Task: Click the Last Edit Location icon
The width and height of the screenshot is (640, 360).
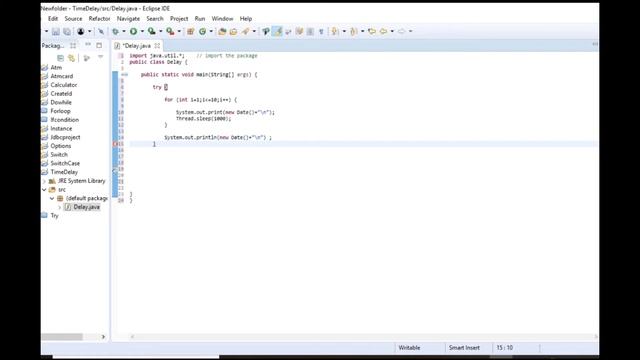Action: pos(372,31)
